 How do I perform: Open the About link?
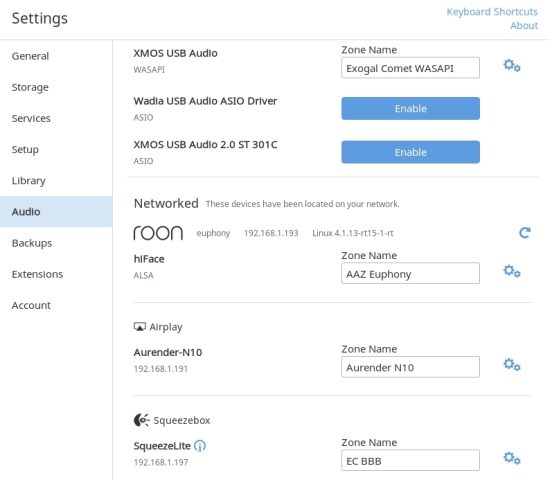(x=524, y=26)
